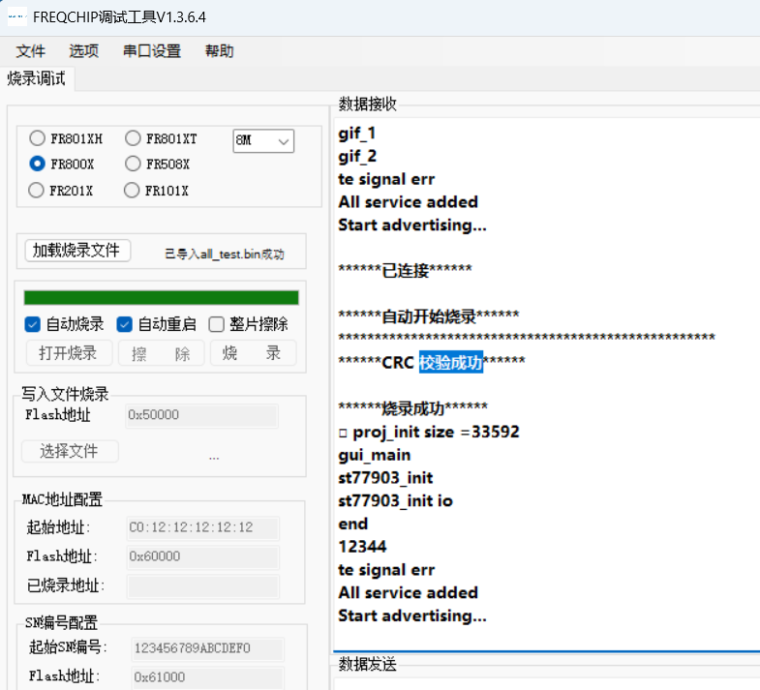Toggle the 自动烧录 checkbox
Image resolution: width=760 pixels, height=690 pixels.
coord(33,324)
